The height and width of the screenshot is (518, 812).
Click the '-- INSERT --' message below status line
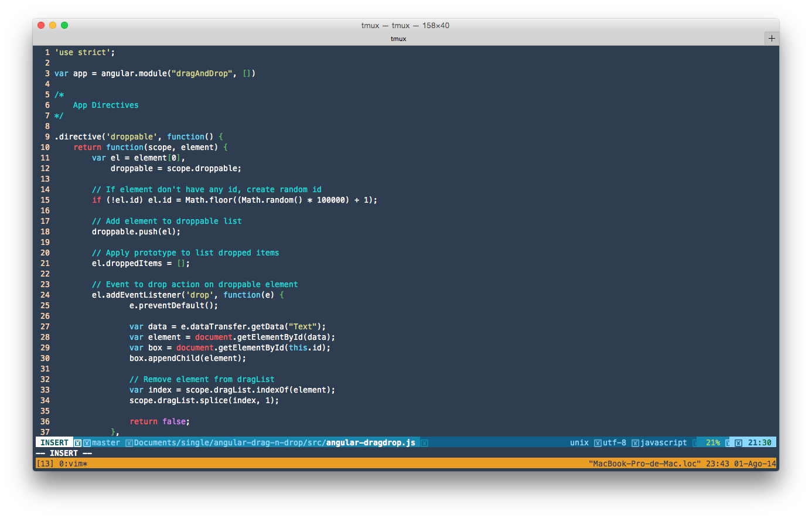64,453
